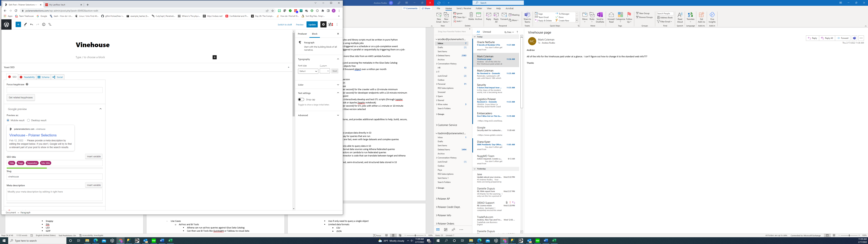Click Read Aloud in Outlook ribbon
868x244 pixels.
click(x=680, y=17)
